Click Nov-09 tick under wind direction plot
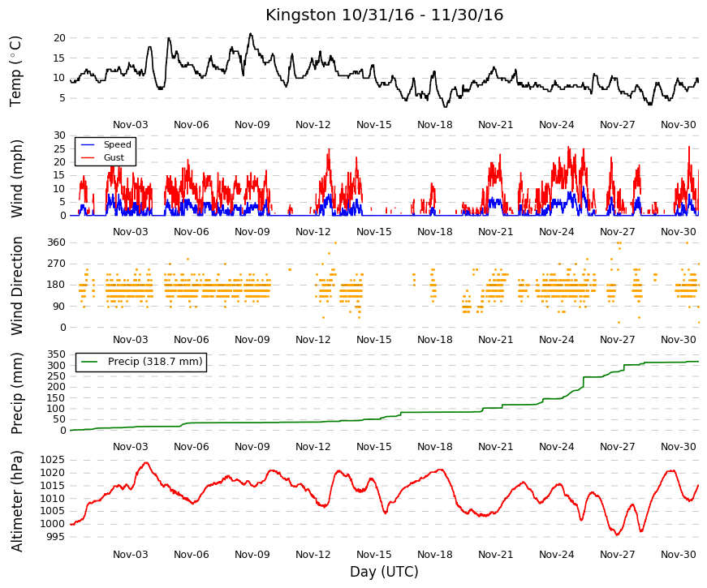This screenshot has width=707, height=588. point(252,340)
